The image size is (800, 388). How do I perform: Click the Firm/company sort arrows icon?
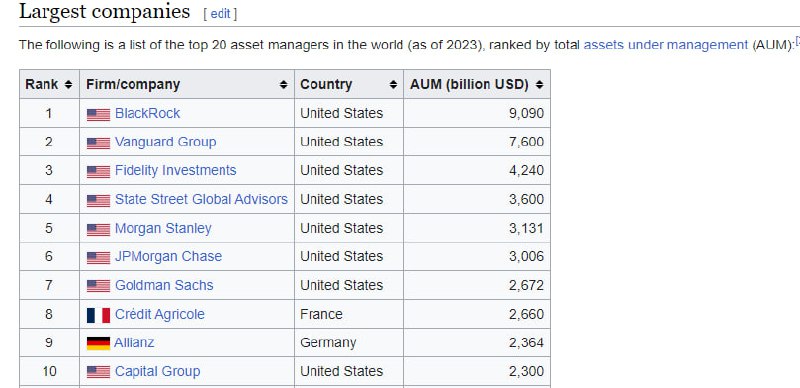[284, 85]
